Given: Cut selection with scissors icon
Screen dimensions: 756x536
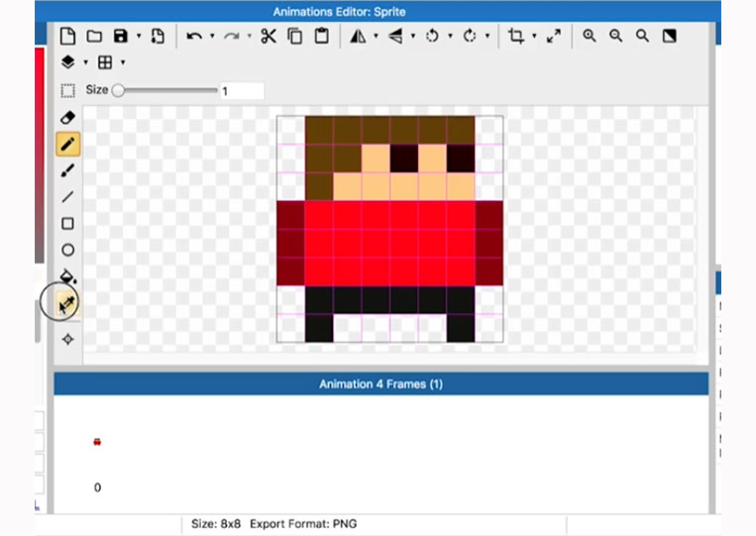Looking at the screenshot, I should [269, 36].
